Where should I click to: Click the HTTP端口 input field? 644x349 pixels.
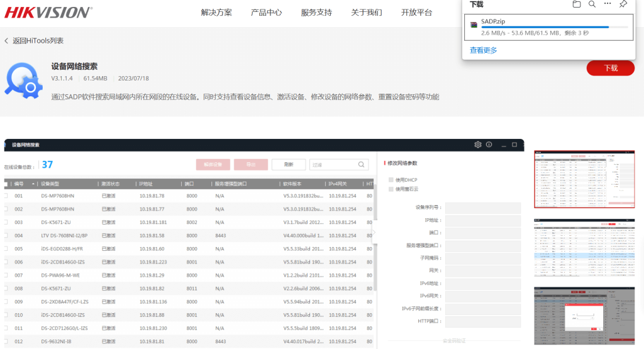[x=482, y=321]
